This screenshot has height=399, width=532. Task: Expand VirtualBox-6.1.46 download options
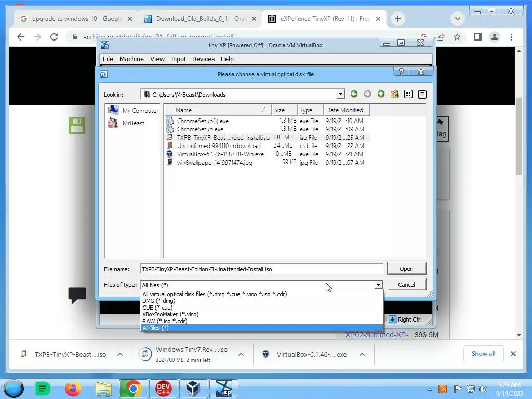tap(362, 354)
